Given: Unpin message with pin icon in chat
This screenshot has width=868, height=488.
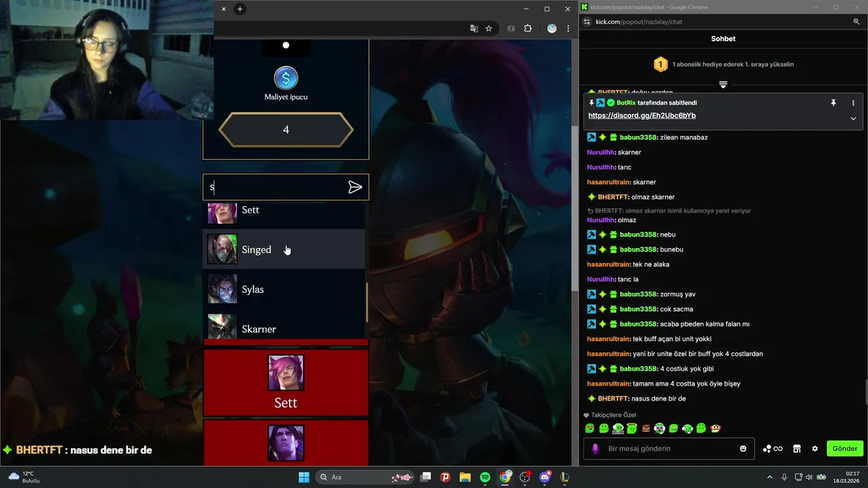Looking at the screenshot, I should 833,103.
